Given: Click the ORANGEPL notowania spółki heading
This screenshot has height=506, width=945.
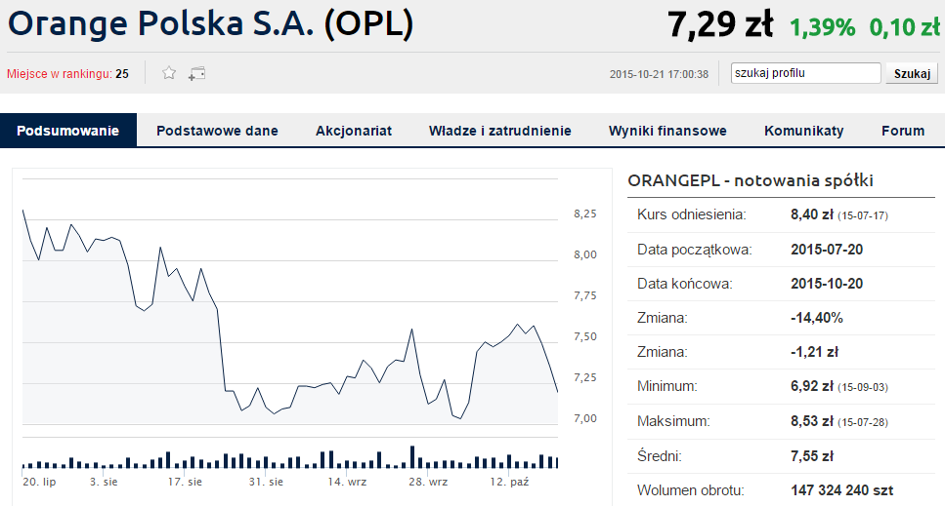Looking at the screenshot, I should click(750, 181).
